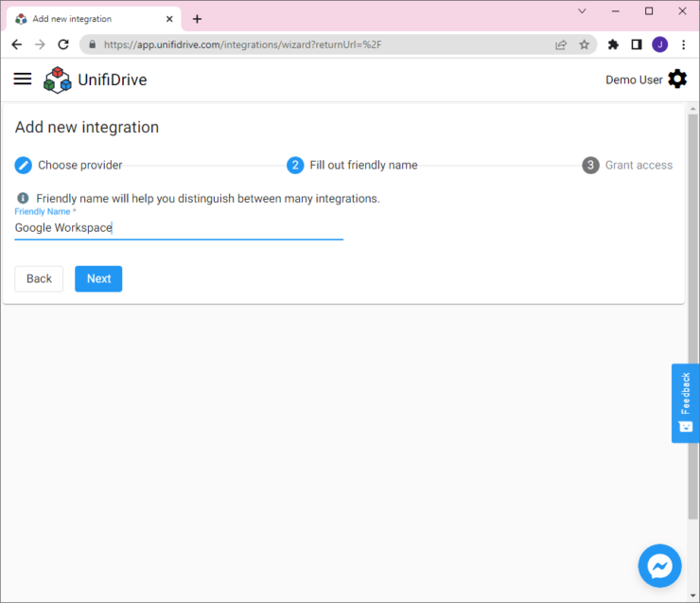This screenshot has width=700, height=603.
Task: Click the browser forward arrow
Action: click(40, 44)
